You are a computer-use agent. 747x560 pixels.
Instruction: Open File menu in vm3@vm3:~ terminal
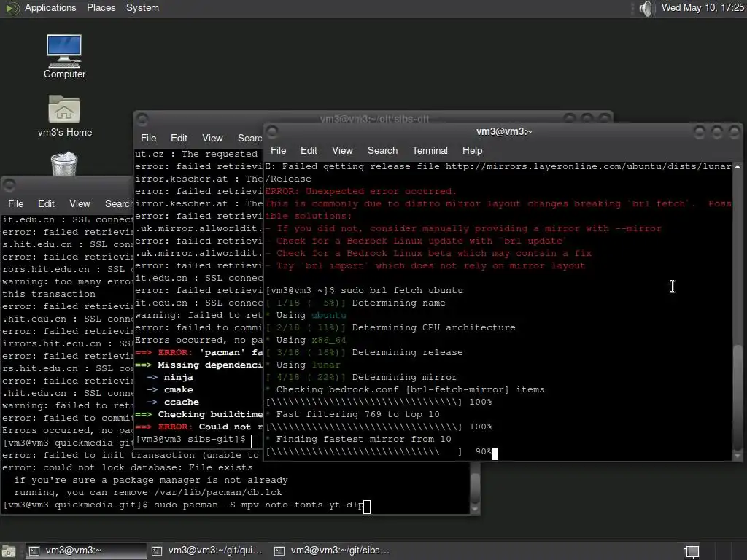(x=278, y=150)
